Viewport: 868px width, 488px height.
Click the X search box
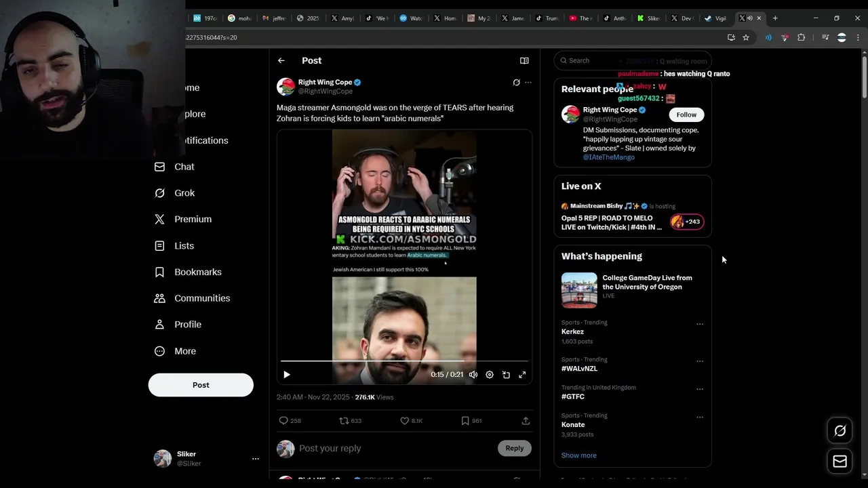click(x=632, y=60)
